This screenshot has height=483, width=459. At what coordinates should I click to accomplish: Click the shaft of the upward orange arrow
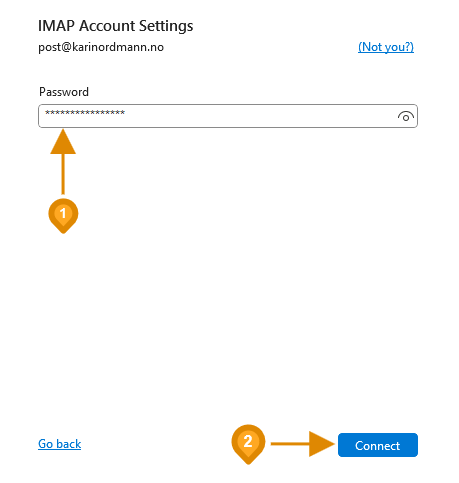[63, 174]
